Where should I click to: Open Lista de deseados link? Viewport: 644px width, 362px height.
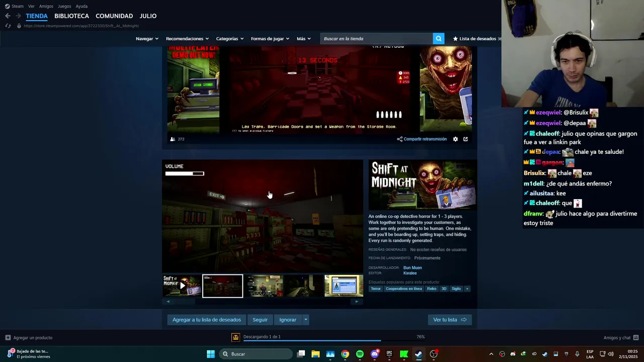pyautogui.click(x=477, y=39)
